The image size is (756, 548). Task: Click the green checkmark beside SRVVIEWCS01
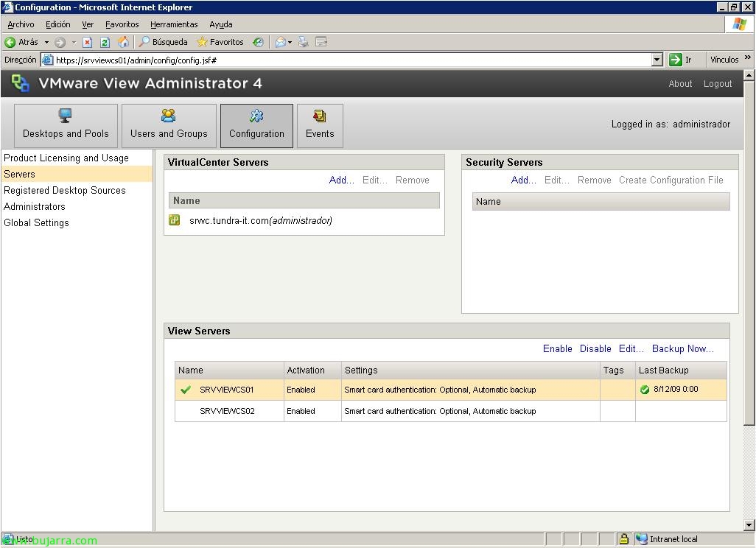tap(186, 390)
